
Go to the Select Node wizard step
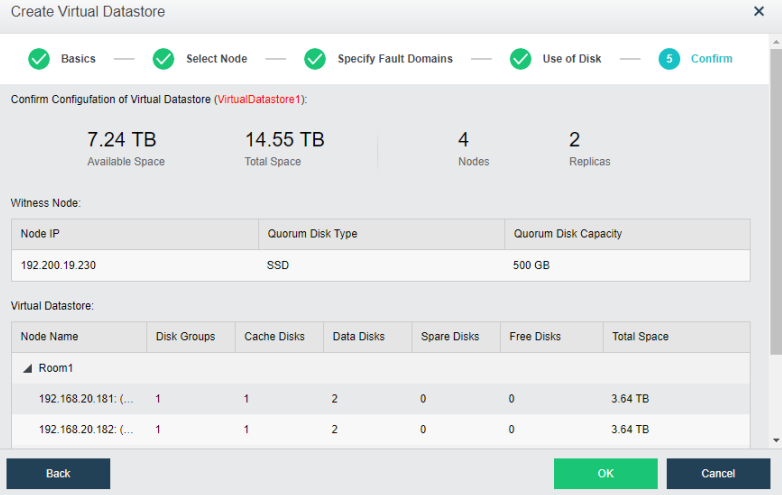pyautogui.click(x=216, y=59)
